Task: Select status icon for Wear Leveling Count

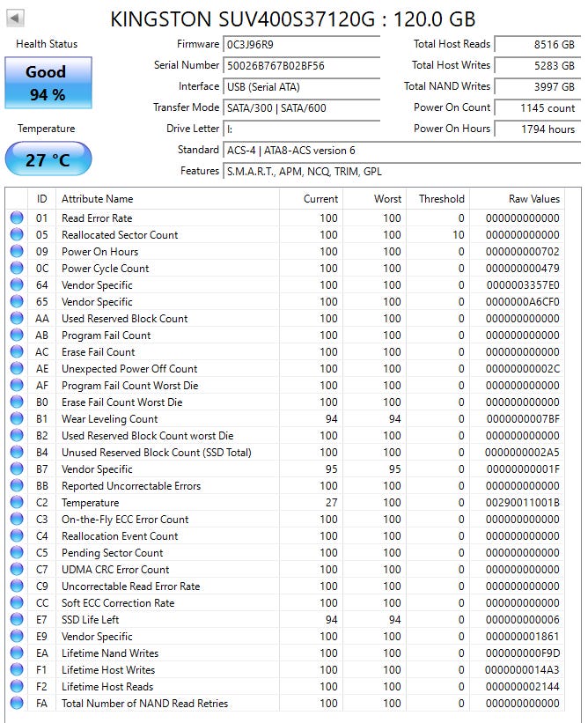Action: tap(17, 418)
